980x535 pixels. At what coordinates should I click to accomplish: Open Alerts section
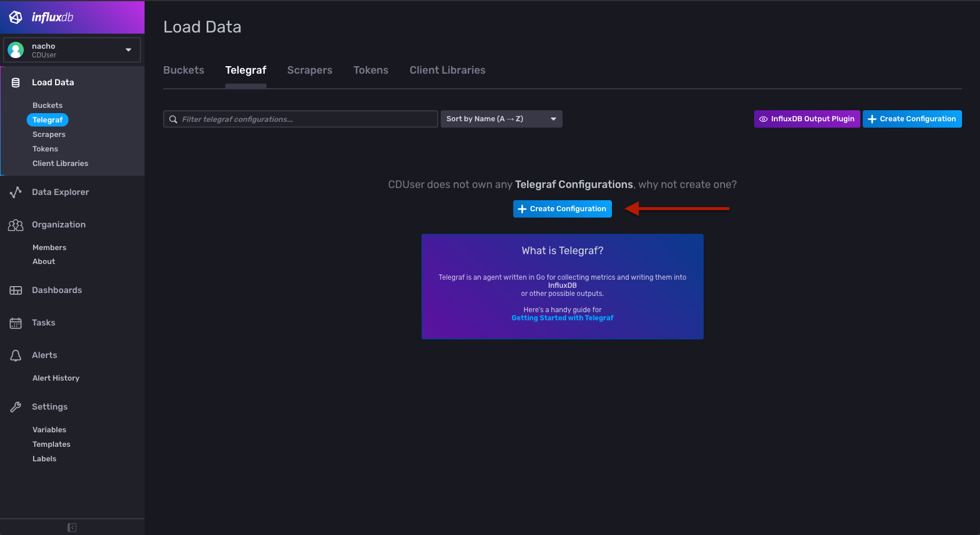45,355
